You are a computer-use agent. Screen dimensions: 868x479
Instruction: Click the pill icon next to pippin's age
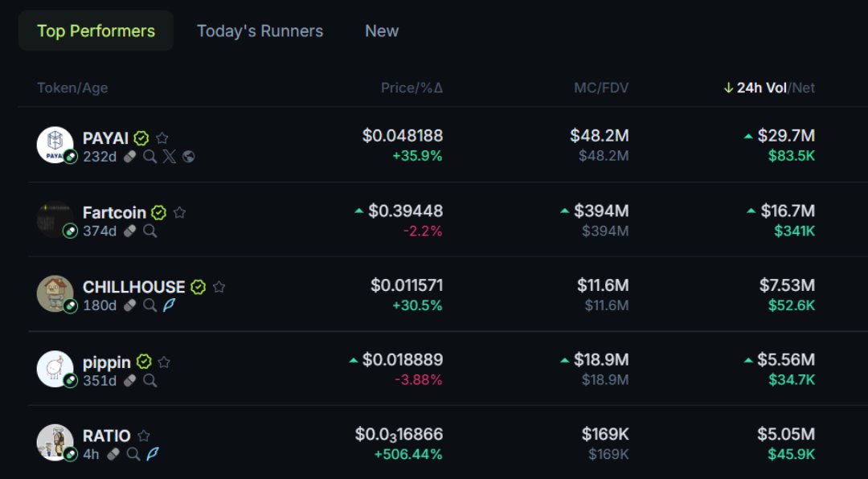tap(129, 380)
